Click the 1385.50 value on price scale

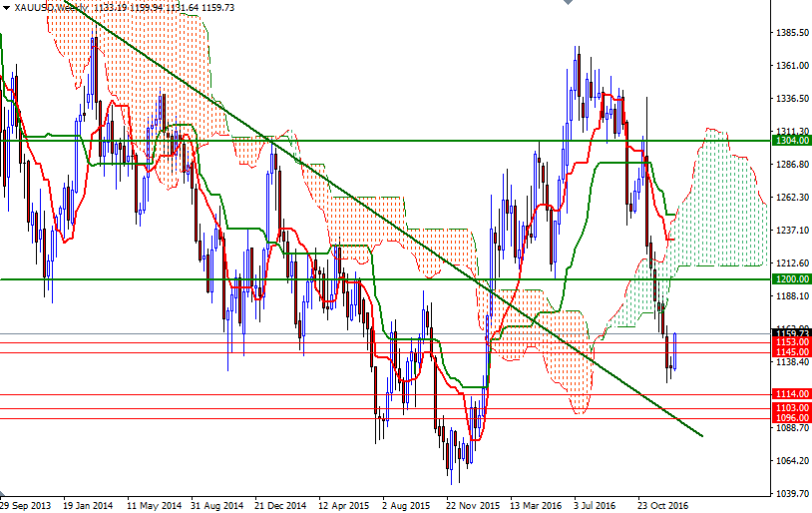[x=792, y=33]
